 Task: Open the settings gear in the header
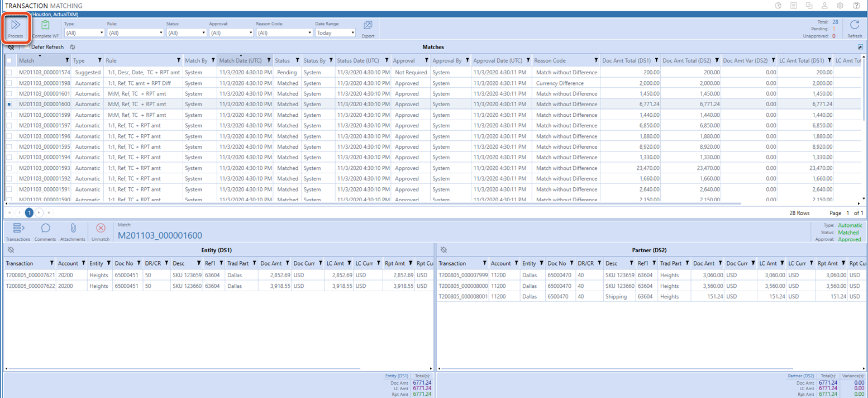tap(840, 6)
